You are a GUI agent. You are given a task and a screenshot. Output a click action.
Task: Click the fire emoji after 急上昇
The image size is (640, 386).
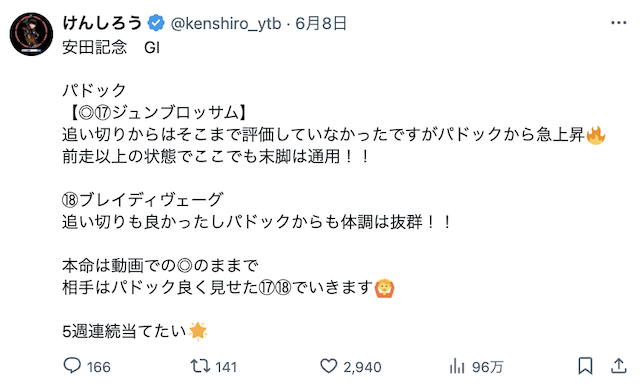tap(596, 135)
